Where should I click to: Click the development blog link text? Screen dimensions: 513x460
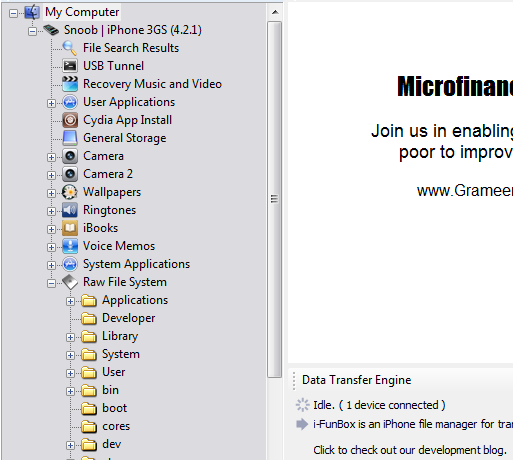tap(410, 450)
